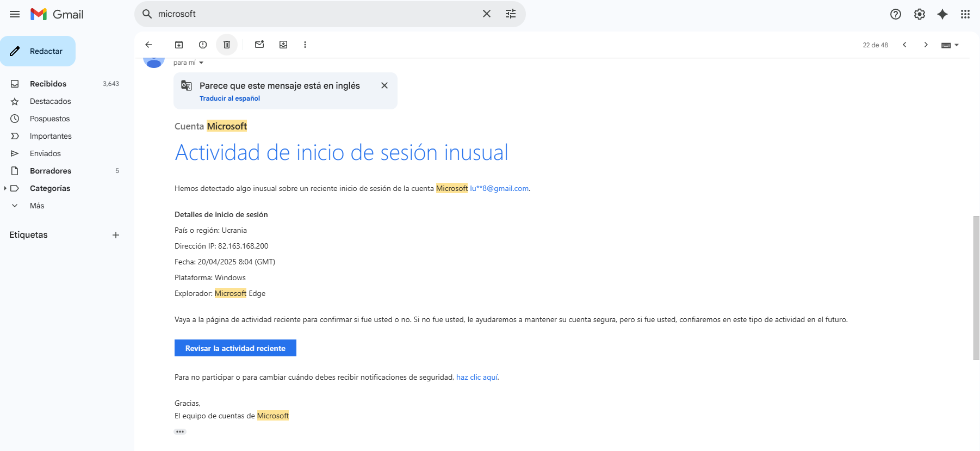Expand the Categorías section arrow
This screenshot has width=980, height=451.
coord(5,188)
